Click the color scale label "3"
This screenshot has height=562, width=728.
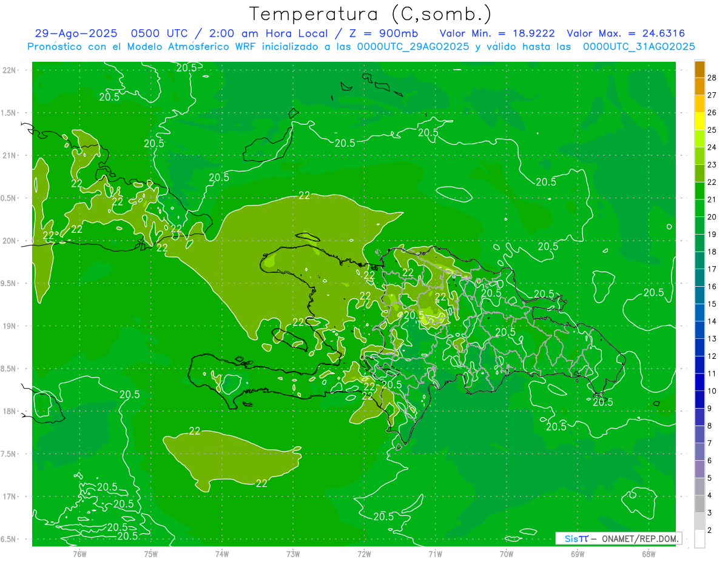710,513
